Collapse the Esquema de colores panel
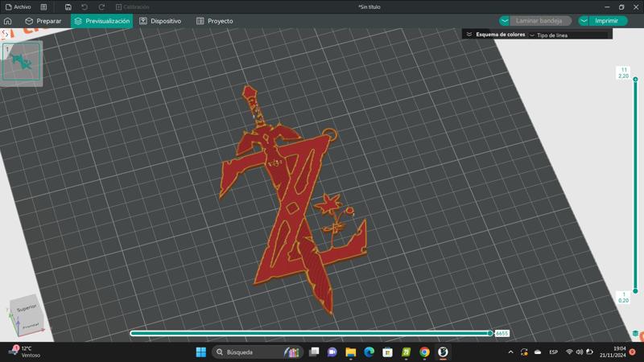644x362 pixels. (x=469, y=35)
